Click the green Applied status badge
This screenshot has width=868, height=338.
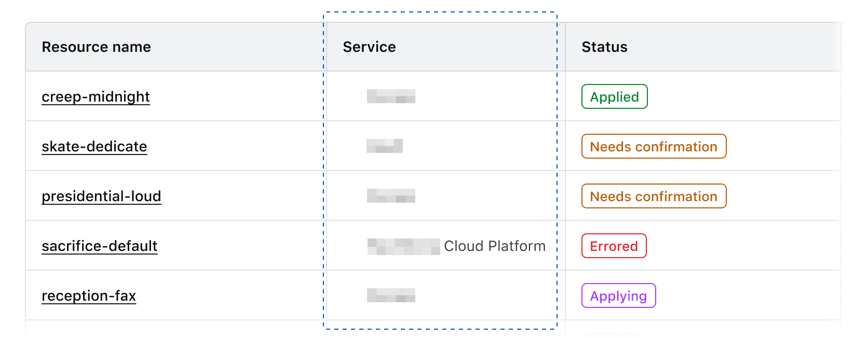click(x=614, y=97)
